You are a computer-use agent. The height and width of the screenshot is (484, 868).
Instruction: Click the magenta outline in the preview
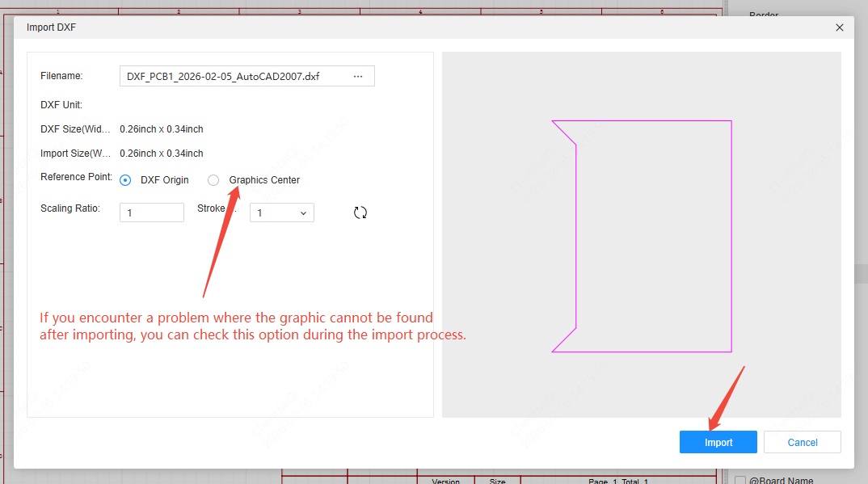(731, 234)
